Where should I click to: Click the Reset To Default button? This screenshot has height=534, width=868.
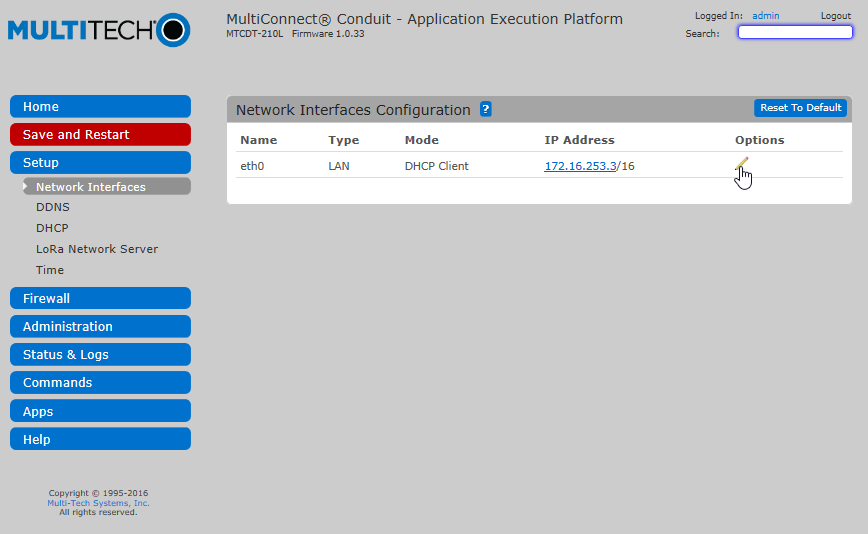pyautogui.click(x=800, y=108)
